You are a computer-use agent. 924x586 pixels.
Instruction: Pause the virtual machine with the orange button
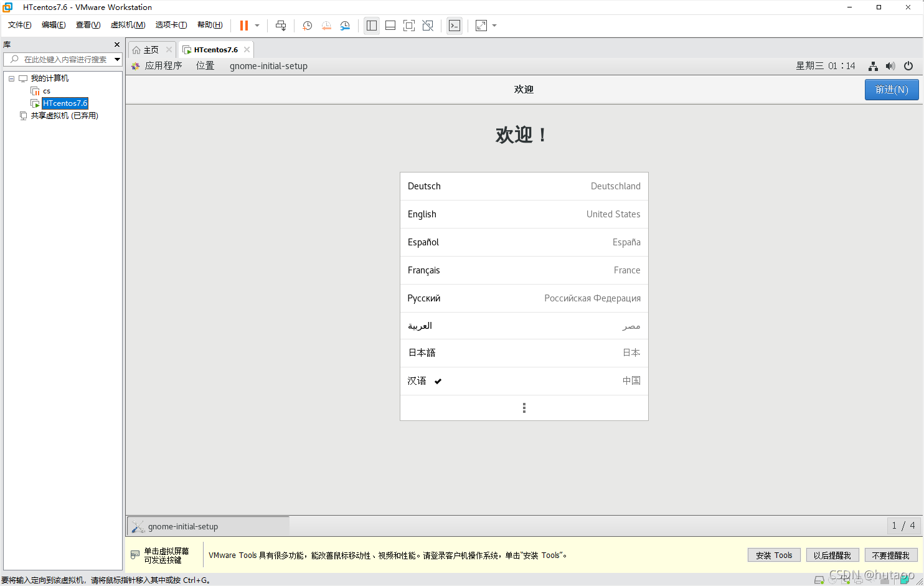click(244, 26)
